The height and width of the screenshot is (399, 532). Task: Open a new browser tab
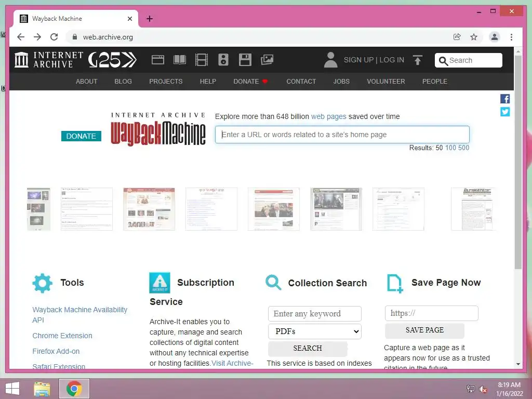pos(150,19)
